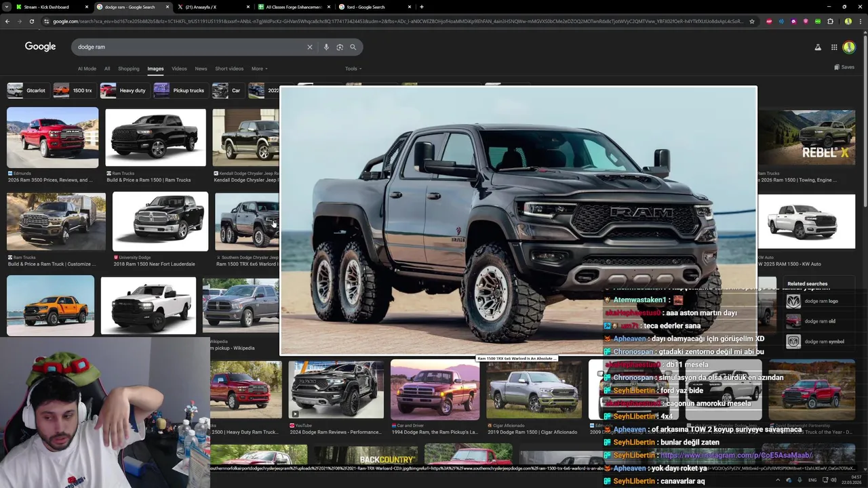868x488 pixels.
Task: Open 2018 Ram 1500 Near Fort Lauderdale thumbnail
Action: pos(160,221)
